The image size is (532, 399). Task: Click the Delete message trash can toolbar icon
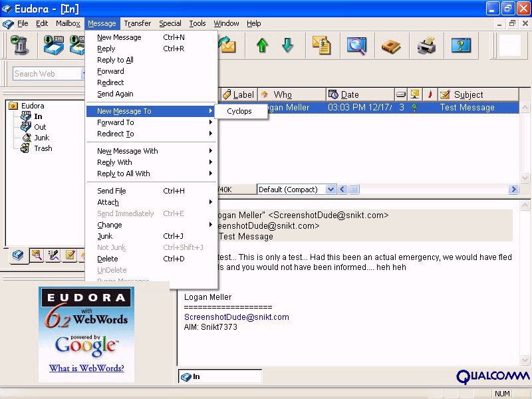tap(20, 45)
